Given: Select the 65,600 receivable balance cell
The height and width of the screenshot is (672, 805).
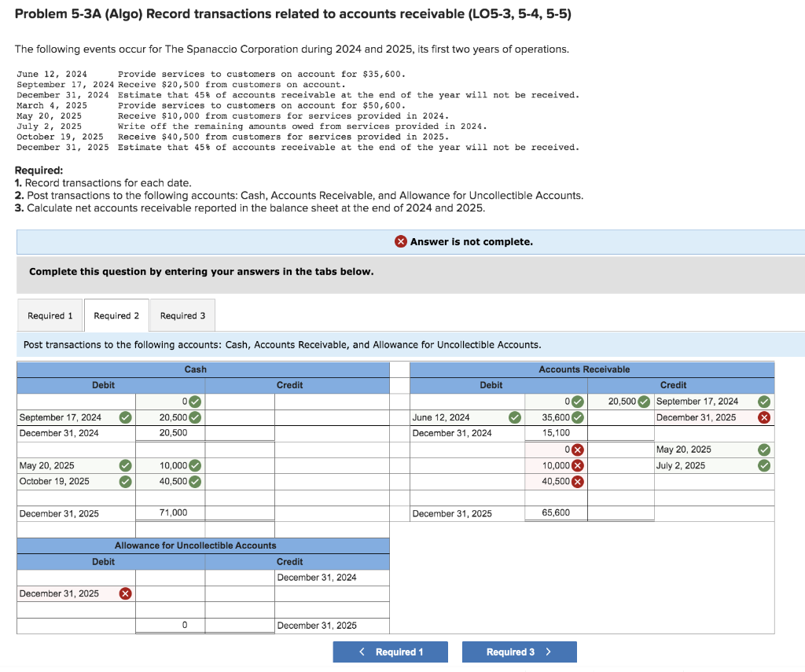Looking at the screenshot, I should click(555, 512).
